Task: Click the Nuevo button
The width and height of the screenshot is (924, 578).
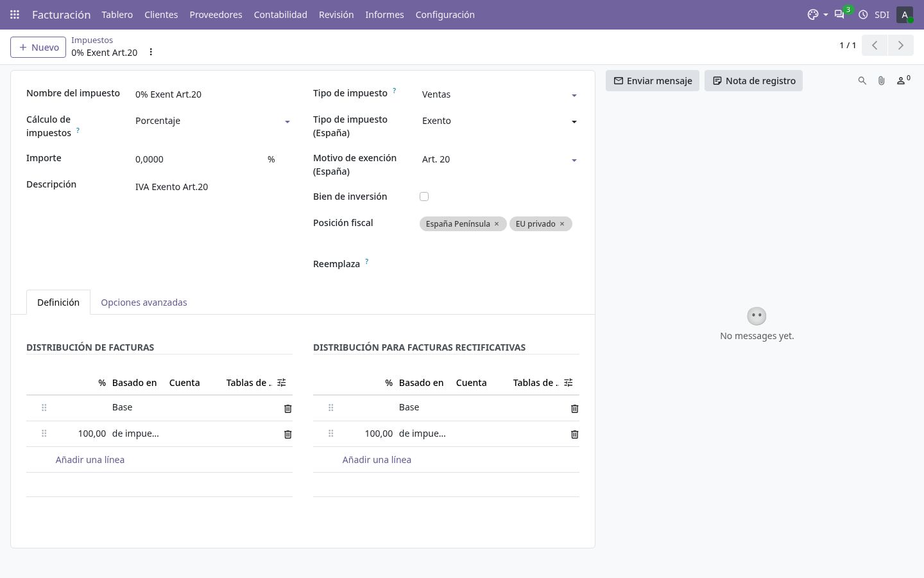Action: [38, 47]
